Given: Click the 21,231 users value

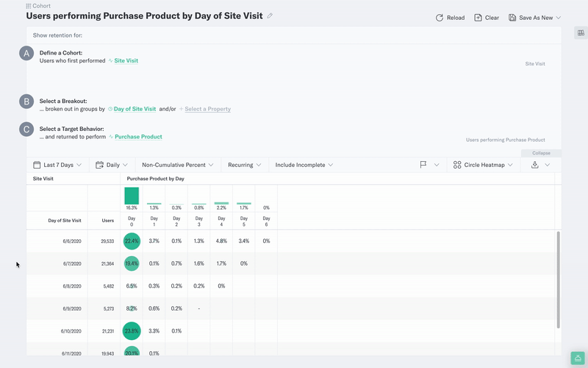Looking at the screenshot, I should (107, 331).
